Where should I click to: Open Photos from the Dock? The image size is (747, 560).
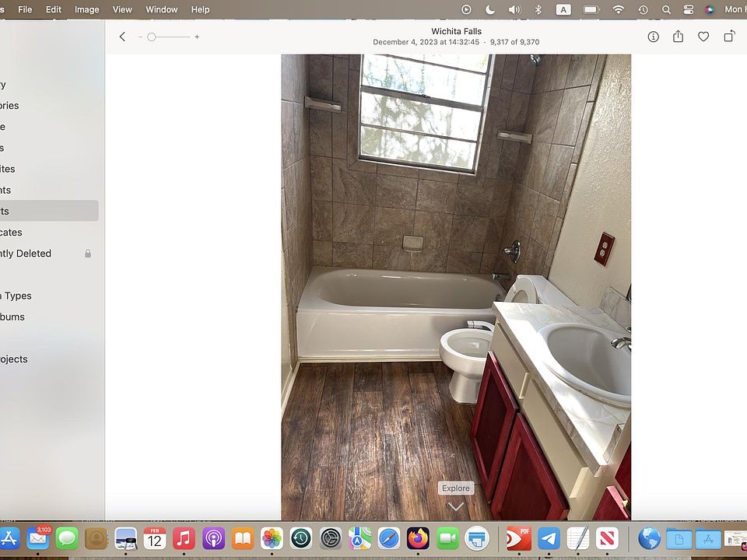272,539
